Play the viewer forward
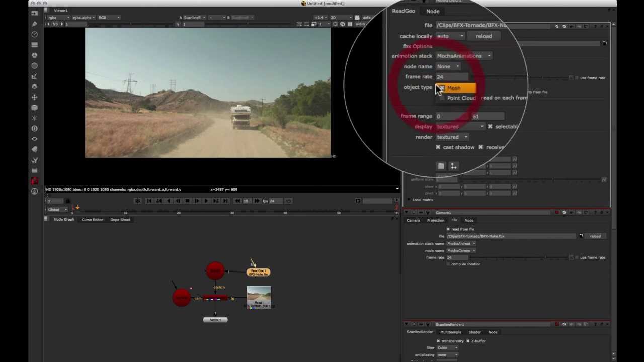This screenshot has width=644, height=362. [x=206, y=201]
